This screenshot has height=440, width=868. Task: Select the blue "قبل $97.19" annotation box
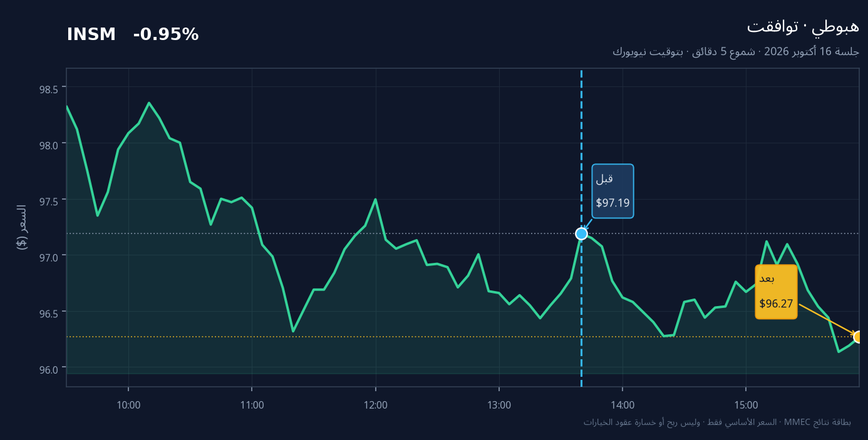(x=612, y=191)
